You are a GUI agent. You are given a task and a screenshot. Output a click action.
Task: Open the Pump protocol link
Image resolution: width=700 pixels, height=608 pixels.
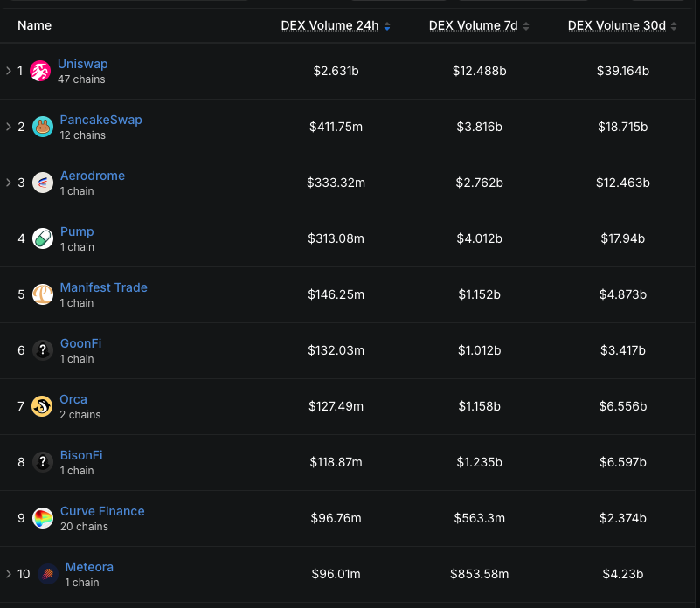[77, 231]
